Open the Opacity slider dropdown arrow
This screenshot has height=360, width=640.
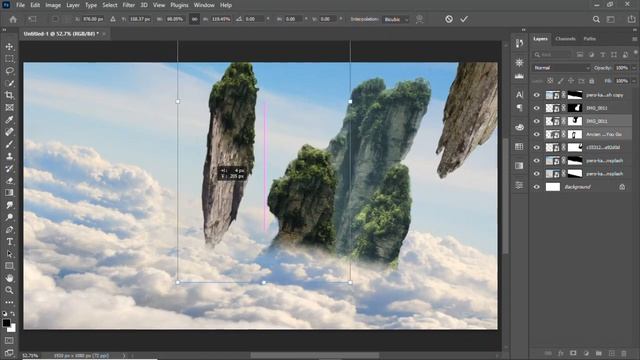634,68
